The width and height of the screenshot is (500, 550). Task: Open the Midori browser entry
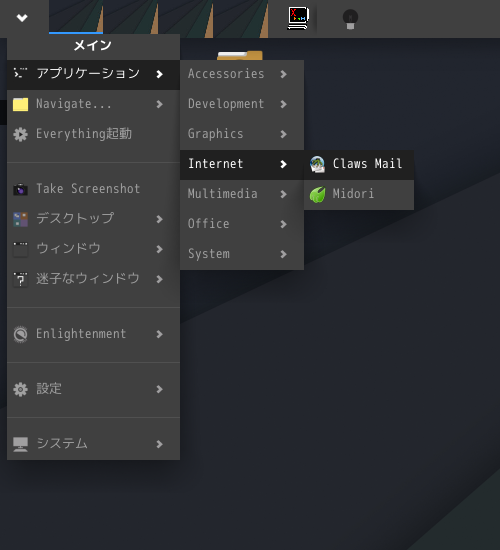coord(359,195)
